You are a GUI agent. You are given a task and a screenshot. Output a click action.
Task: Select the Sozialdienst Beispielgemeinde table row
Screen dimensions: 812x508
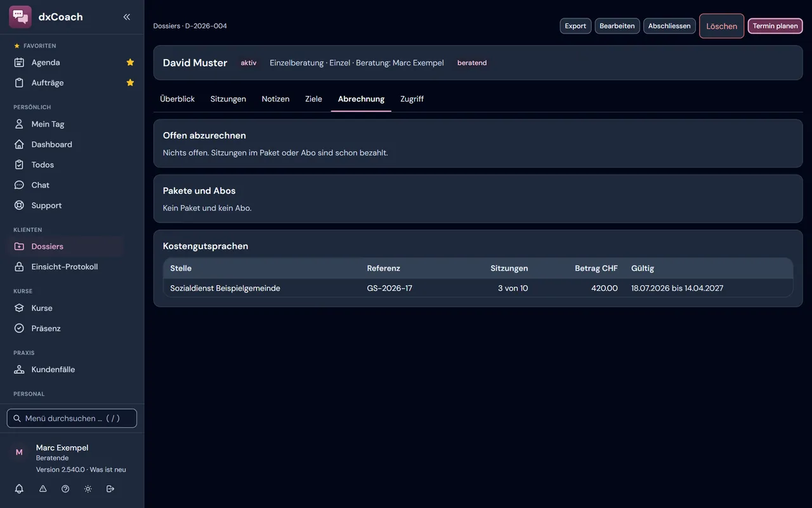pos(478,288)
